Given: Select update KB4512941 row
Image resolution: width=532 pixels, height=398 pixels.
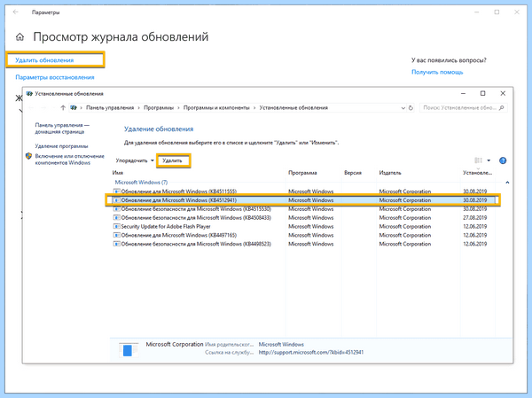Looking at the screenshot, I should [304, 200].
